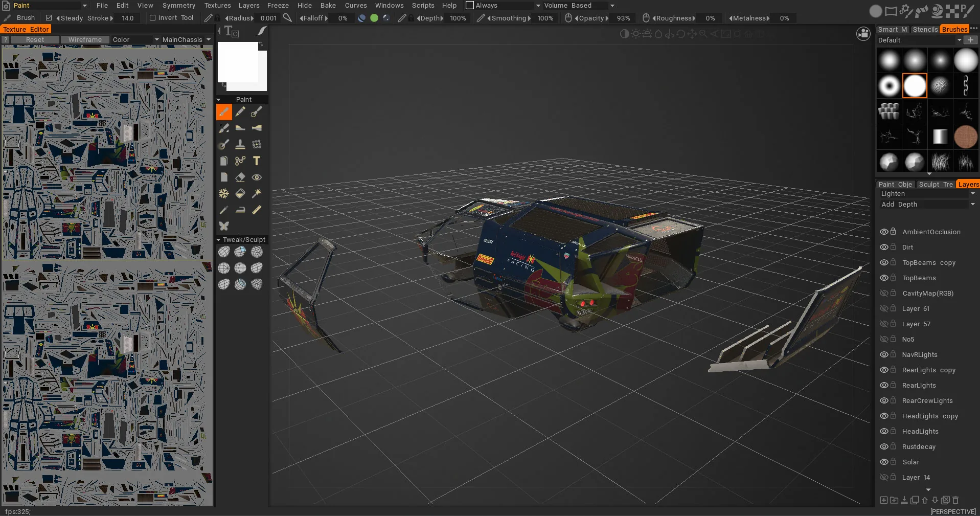Select the Magic wand tool

click(257, 194)
